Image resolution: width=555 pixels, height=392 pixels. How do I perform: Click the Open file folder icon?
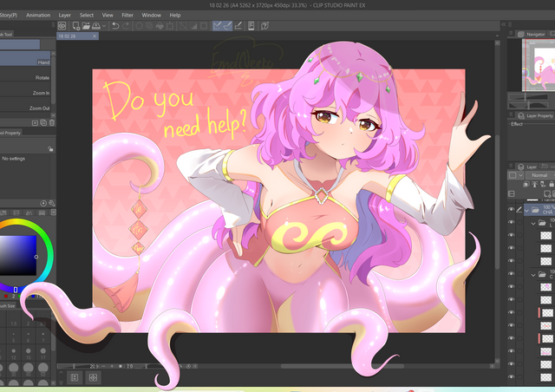coord(86,26)
